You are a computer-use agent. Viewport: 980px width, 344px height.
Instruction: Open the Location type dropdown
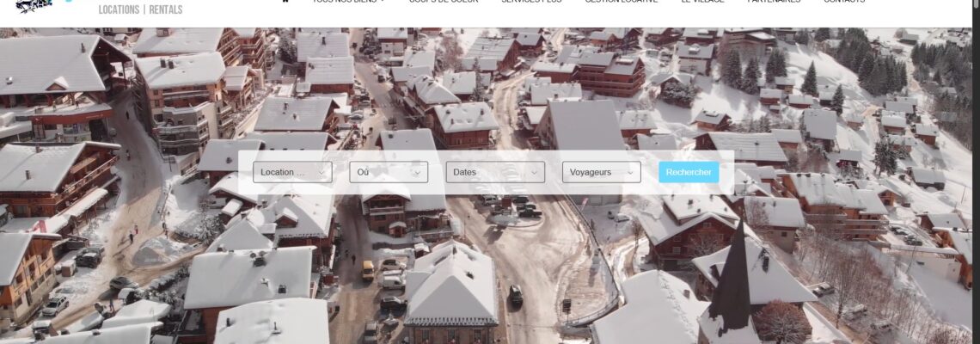coord(292,172)
